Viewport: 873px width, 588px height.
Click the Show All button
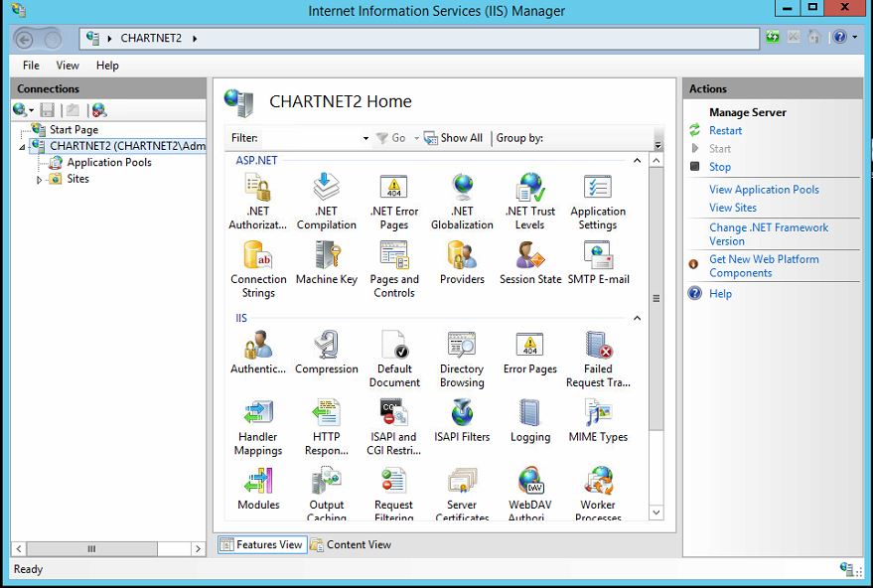pyautogui.click(x=453, y=138)
